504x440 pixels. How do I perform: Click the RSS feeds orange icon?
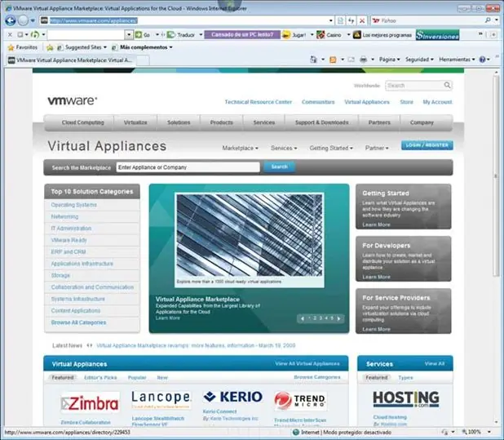333,60
